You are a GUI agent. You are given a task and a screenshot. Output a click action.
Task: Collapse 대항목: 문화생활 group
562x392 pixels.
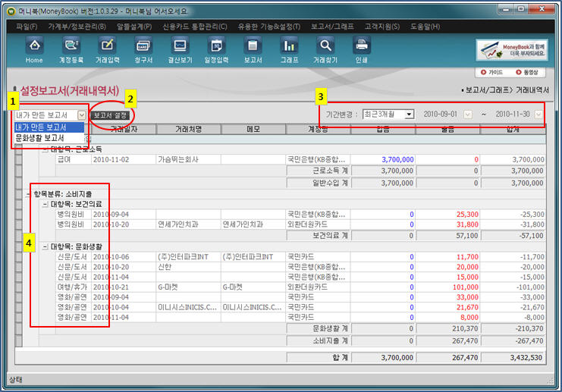tap(46, 247)
